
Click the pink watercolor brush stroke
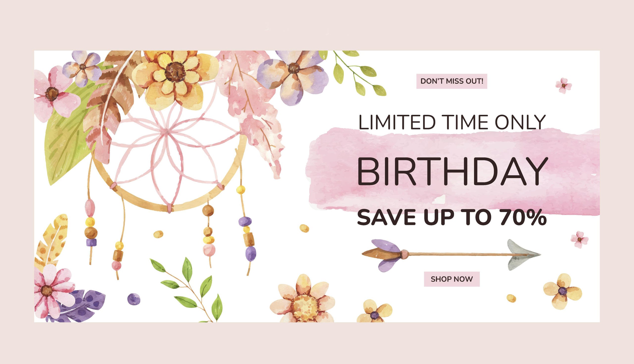(x=453, y=170)
